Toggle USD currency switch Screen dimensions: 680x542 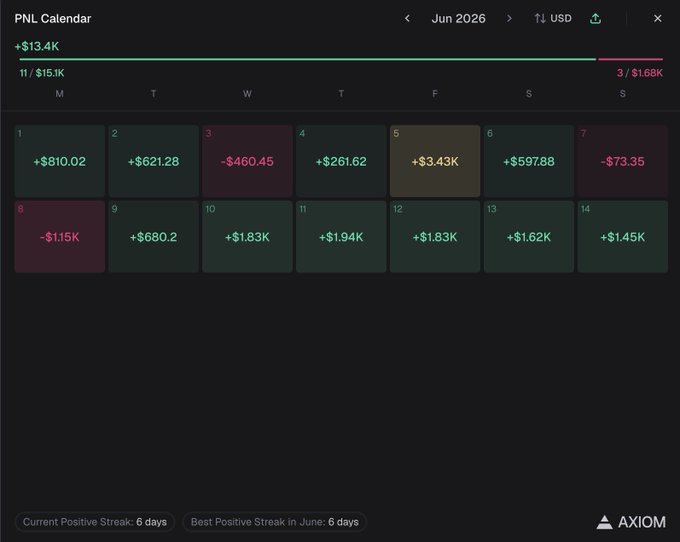(x=553, y=18)
